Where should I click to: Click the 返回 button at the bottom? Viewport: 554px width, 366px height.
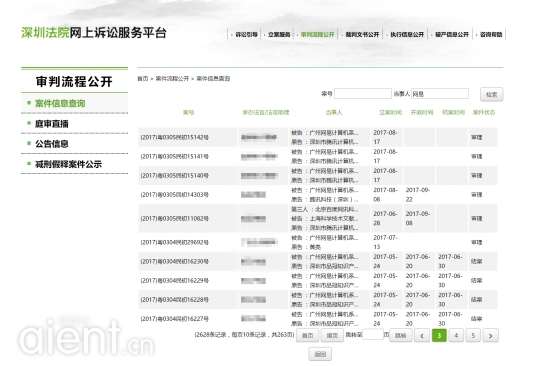(x=320, y=354)
